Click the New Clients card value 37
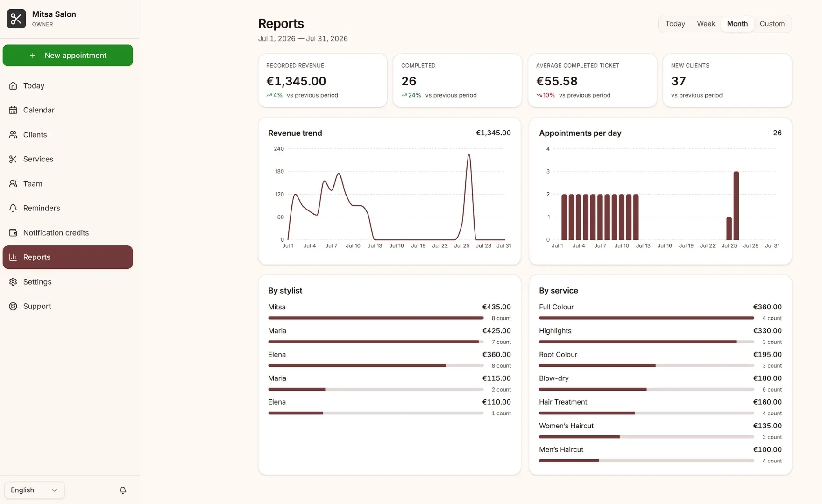The height and width of the screenshot is (504, 822). [679, 81]
